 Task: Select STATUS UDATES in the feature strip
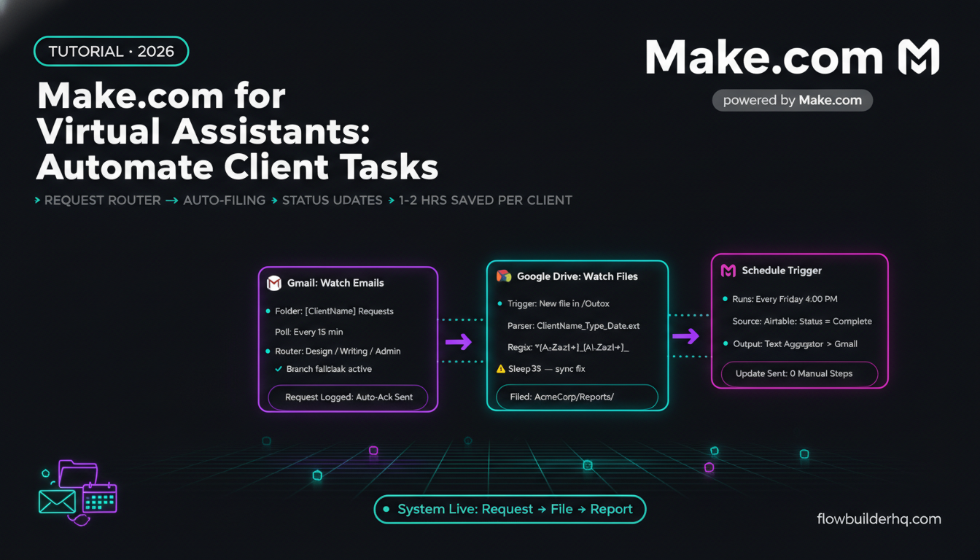pyautogui.click(x=332, y=200)
